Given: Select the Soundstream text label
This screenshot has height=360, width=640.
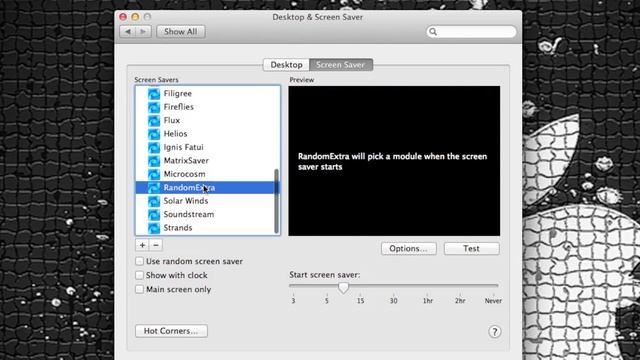Looking at the screenshot, I should pyautogui.click(x=189, y=215).
